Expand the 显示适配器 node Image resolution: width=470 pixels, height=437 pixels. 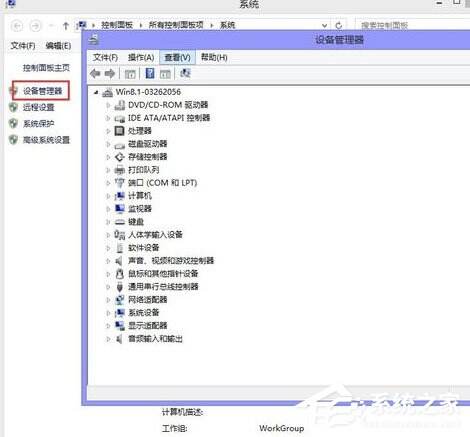pyautogui.click(x=108, y=326)
